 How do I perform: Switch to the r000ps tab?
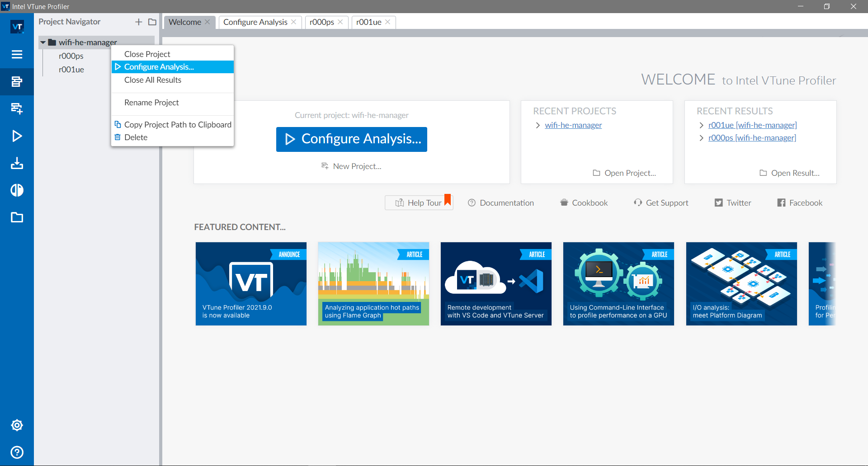coord(321,22)
